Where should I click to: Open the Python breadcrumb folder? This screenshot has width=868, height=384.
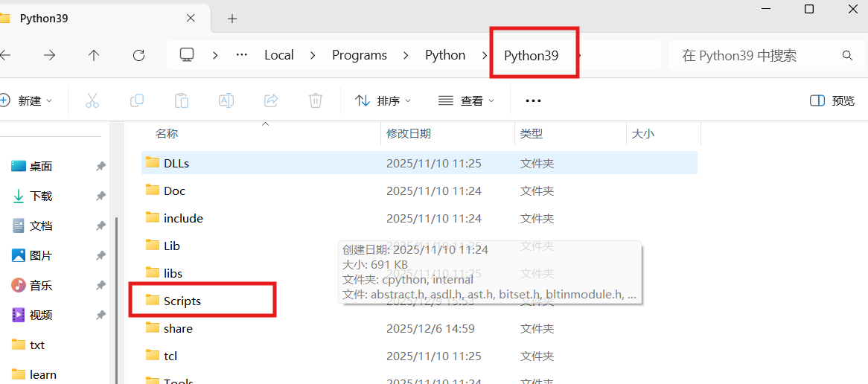tap(445, 55)
